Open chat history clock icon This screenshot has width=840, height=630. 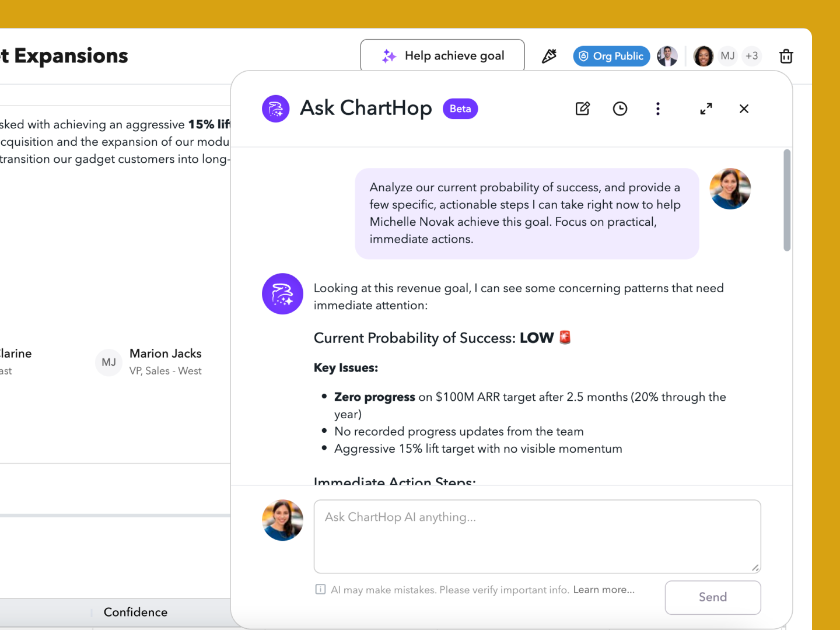click(x=620, y=108)
